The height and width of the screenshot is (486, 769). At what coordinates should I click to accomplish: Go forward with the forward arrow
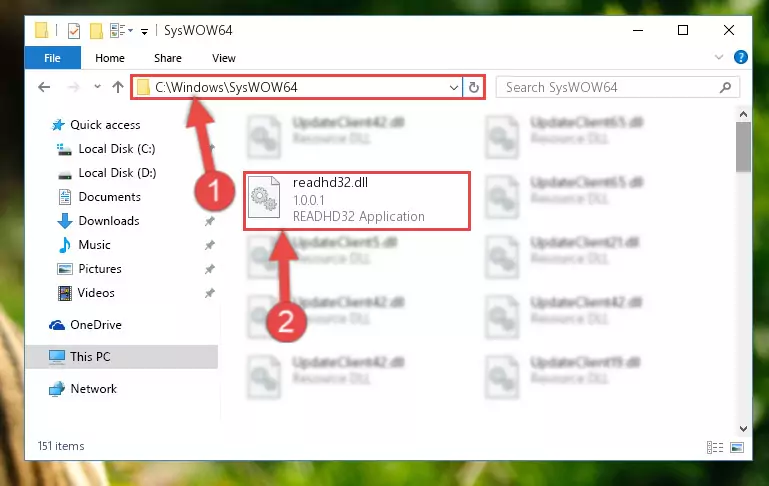click(74, 87)
